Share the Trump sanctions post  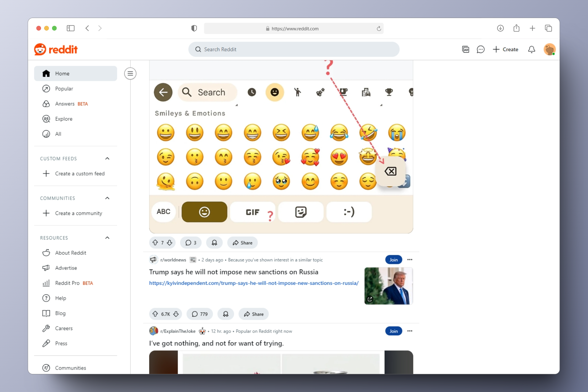[254, 314]
